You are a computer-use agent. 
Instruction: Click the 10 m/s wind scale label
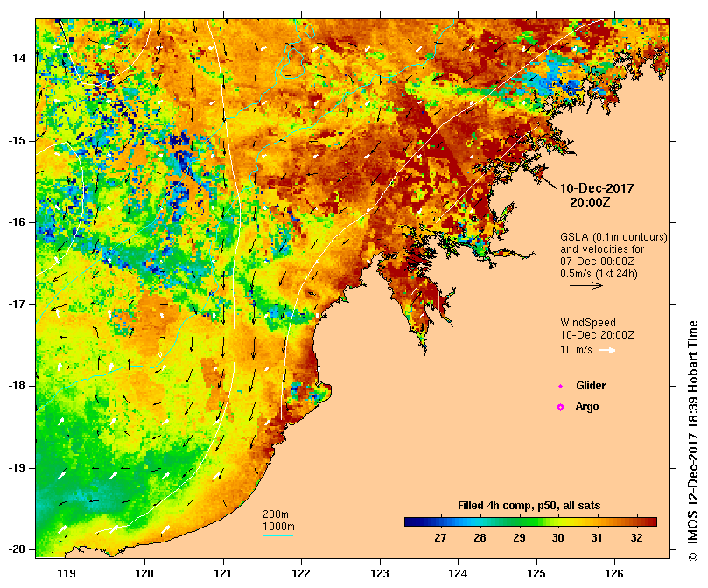coord(576,350)
